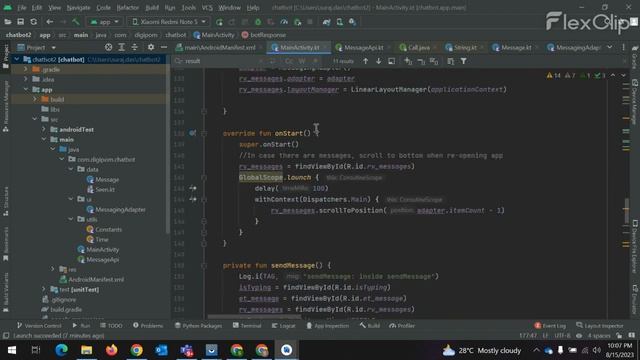
Task: Open the Logcat tool window
Action: pyautogui.click(x=283, y=326)
